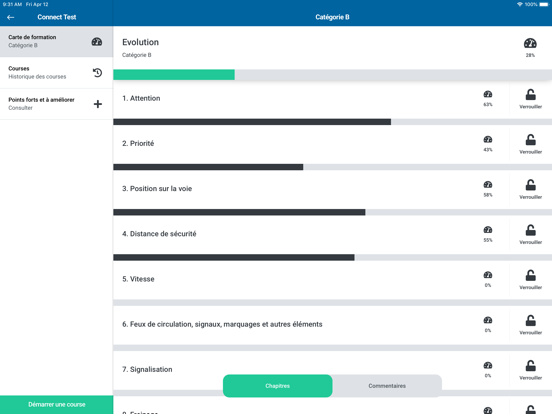Viewport: 552px width, 414px height.
Task: Open the Courses history clock icon
Action: (x=98, y=73)
